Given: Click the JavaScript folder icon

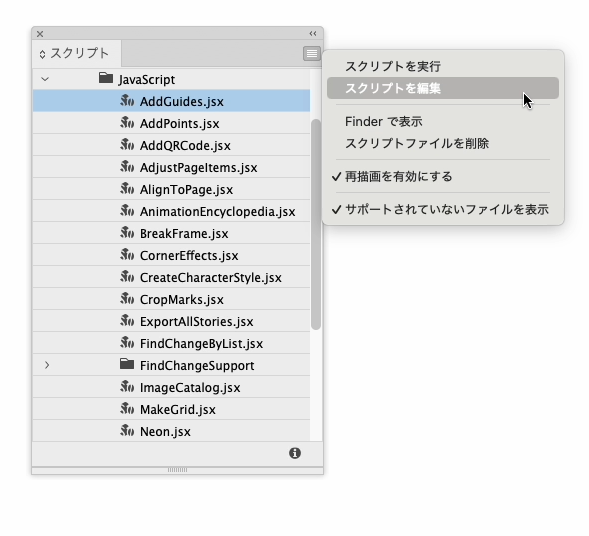Looking at the screenshot, I should click(x=106, y=78).
